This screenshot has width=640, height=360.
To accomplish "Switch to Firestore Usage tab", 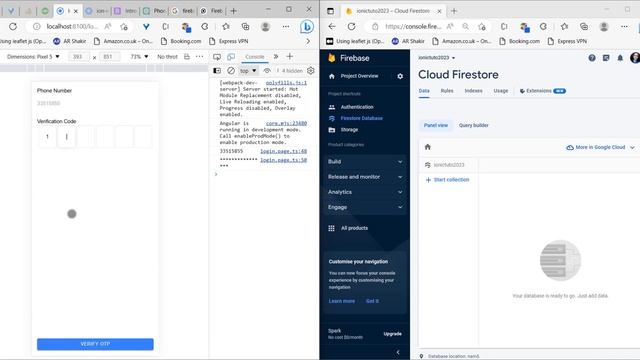I will tap(501, 91).
